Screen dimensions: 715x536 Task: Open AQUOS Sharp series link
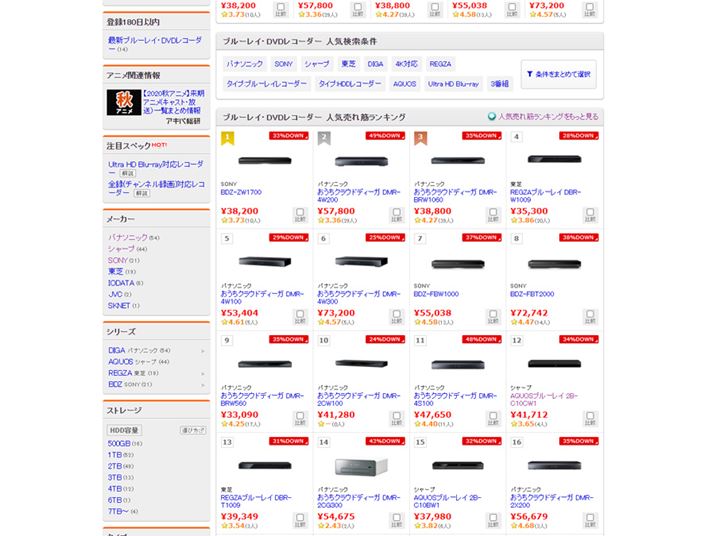[x=120, y=362]
